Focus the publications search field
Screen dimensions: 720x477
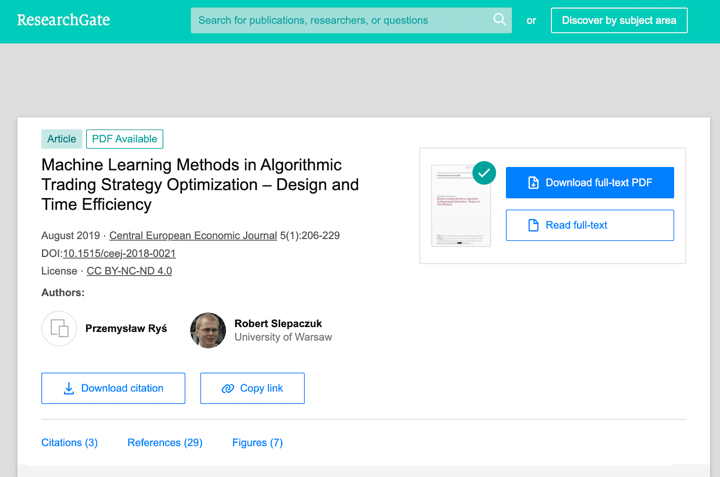click(x=351, y=20)
